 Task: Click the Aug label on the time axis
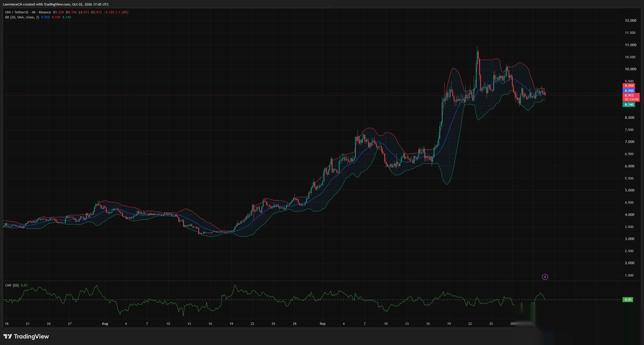(x=105, y=323)
